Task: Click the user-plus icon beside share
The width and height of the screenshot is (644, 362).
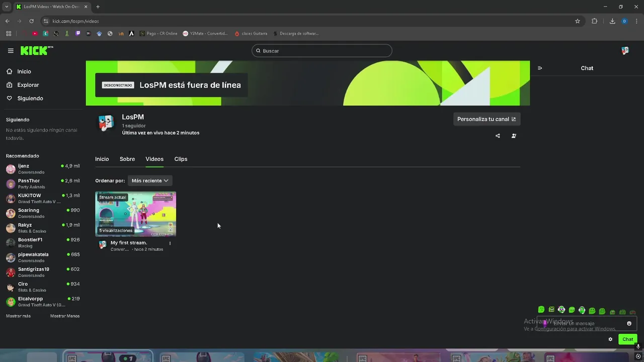Action: [x=514, y=136]
